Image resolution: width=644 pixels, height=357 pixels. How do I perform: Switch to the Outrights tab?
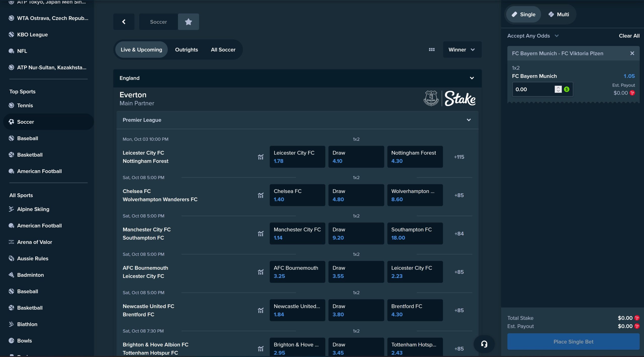click(x=186, y=50)
